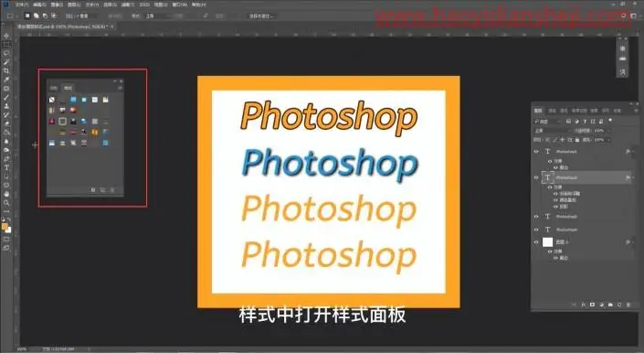Click lock transparent pixels icon in Layers
This screenshot has width=644, height=353.
tap(547, 140)
